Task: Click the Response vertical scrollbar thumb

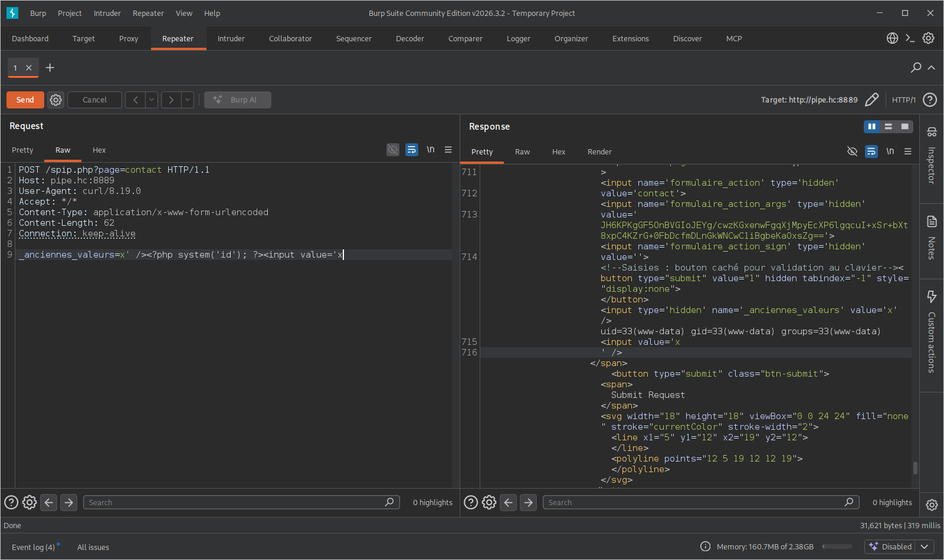Action: [x=915, y=467]
